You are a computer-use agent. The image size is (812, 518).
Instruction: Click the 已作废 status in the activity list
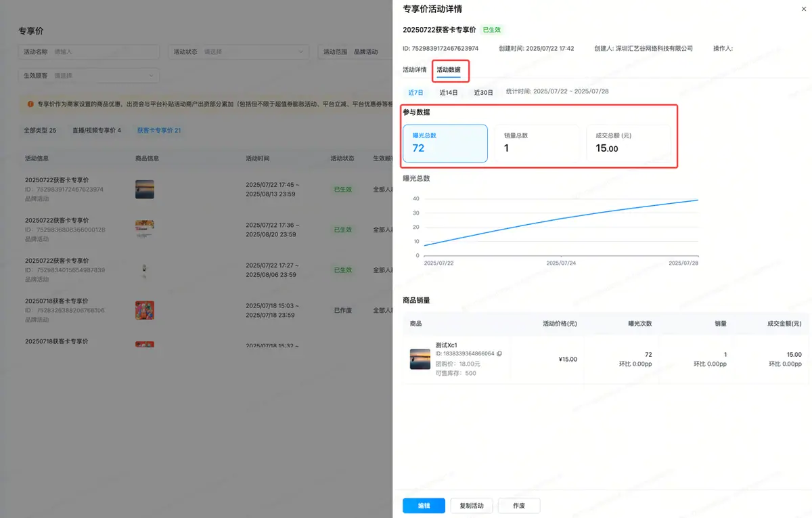click(342, 310)
